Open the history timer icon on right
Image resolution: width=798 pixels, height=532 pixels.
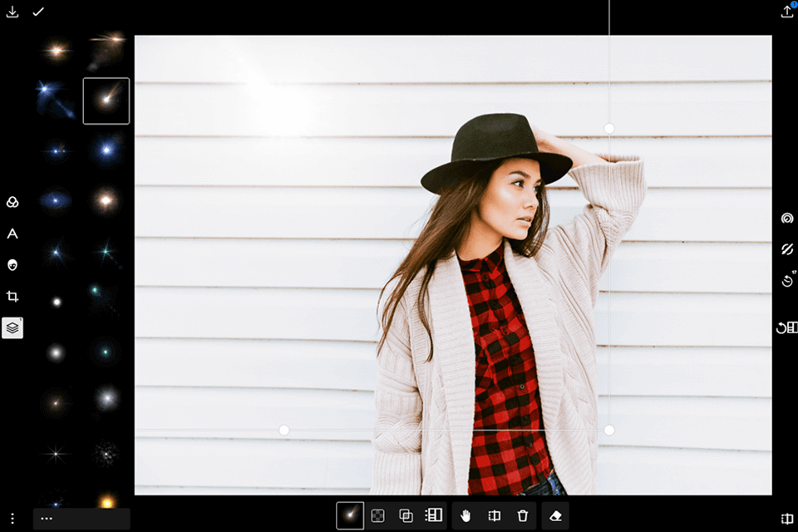tap(787, 280)
